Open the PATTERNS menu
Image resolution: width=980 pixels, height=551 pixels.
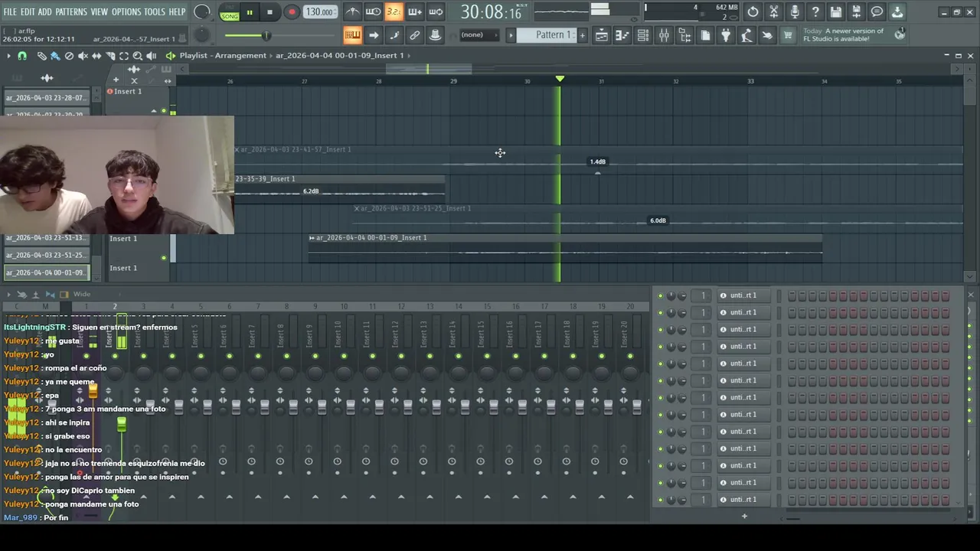[71, 11]
